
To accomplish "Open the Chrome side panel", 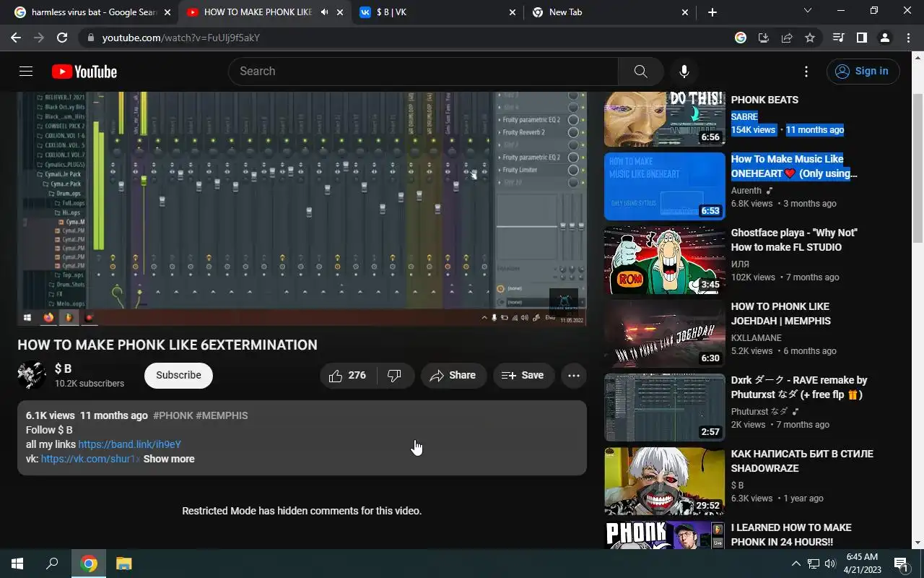I will 861,38.
